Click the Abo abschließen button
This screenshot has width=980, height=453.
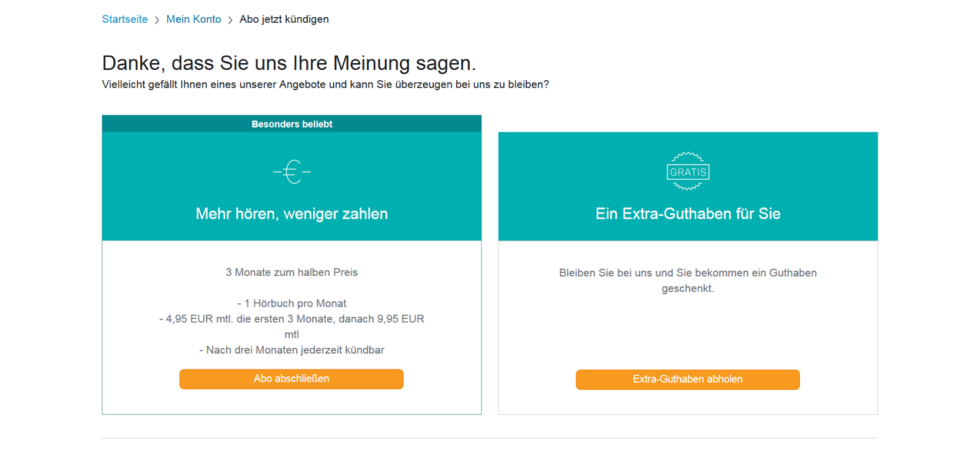(x=292, y=379)
